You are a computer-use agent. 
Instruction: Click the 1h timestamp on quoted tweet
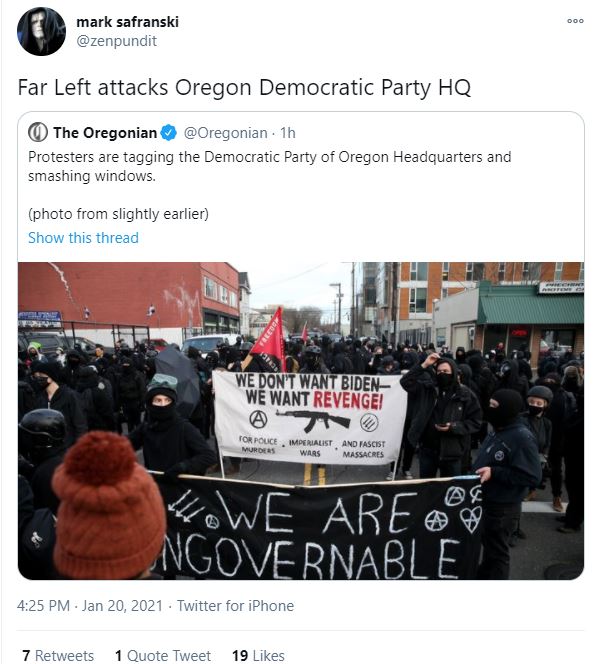[x=288, y=133]
